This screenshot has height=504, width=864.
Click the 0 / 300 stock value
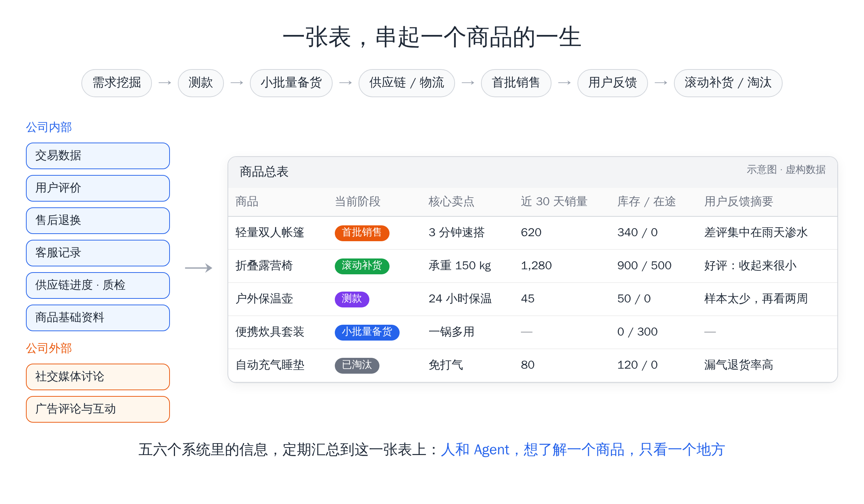638,332
